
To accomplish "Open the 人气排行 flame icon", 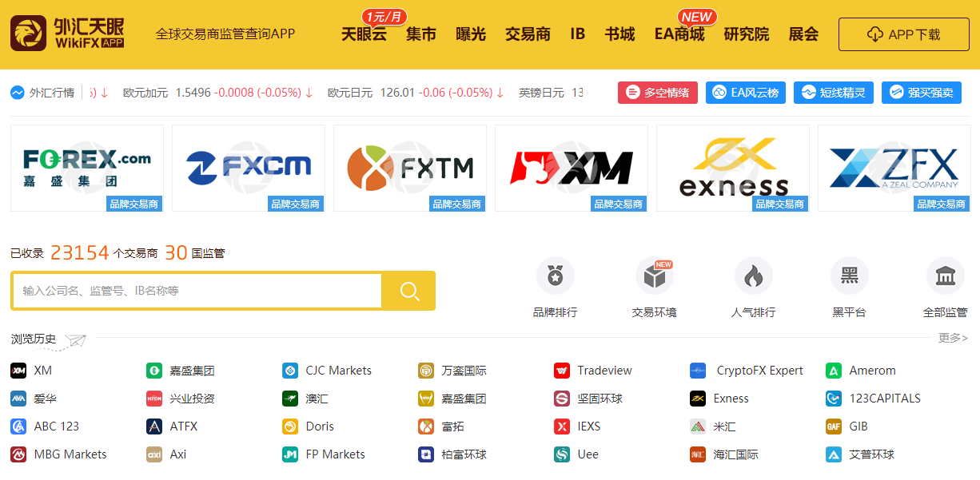I will (x=753, y=276).
